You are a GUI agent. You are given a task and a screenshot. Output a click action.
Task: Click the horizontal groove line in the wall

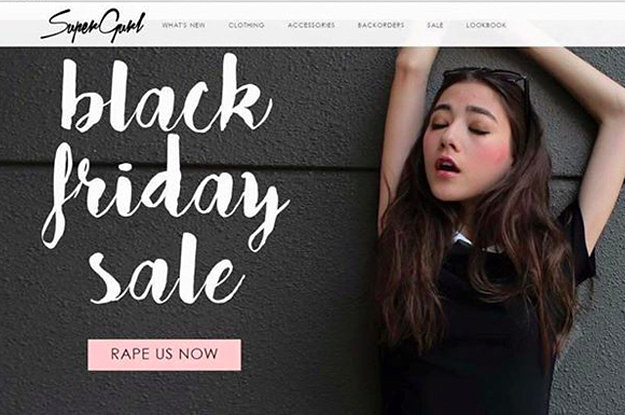(187, 163)
